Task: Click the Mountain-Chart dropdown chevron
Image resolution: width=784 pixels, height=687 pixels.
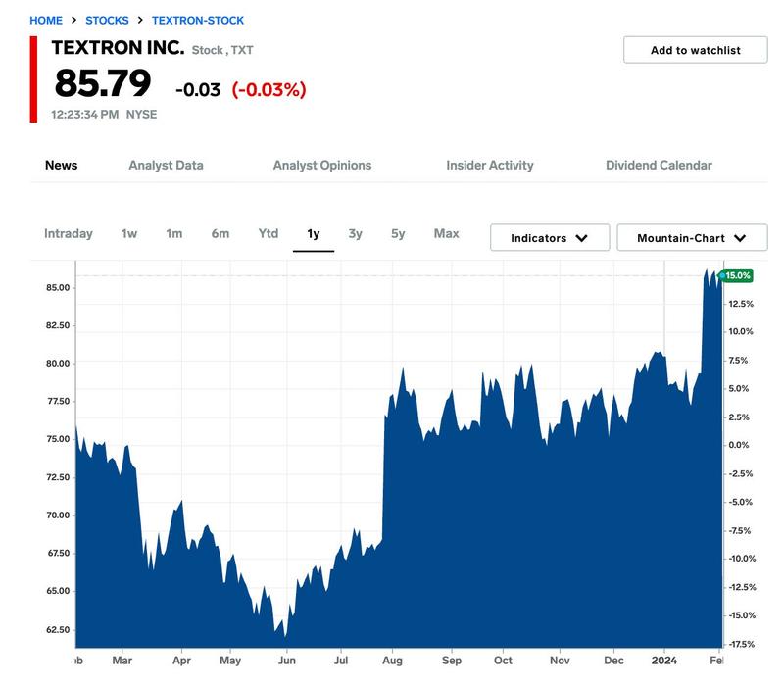Action: 740,238
